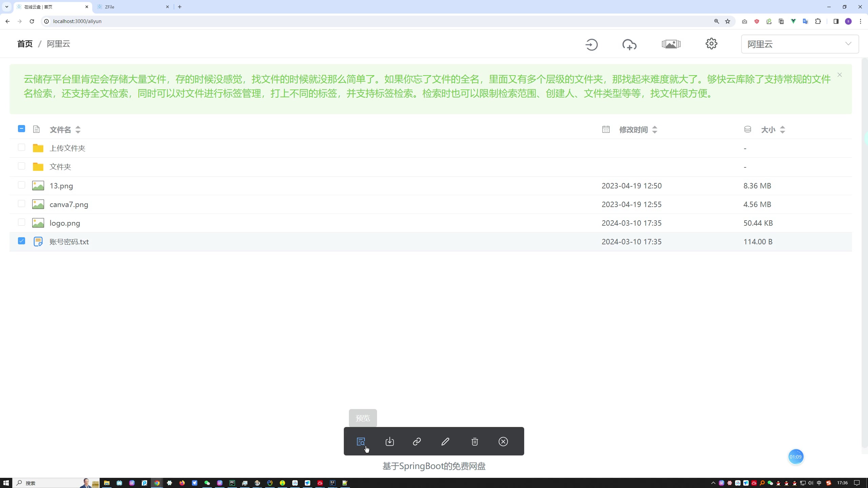Click the 账号密码.txt file name
This screenshot has width=868, height=488.
pos(69,242)
